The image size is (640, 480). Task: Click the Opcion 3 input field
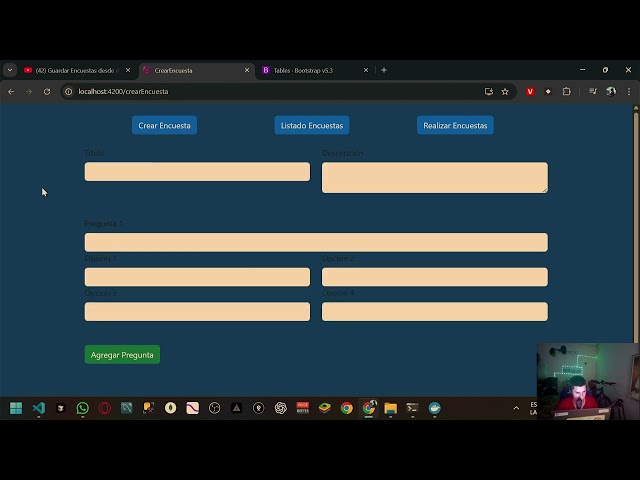coord(197,311)
